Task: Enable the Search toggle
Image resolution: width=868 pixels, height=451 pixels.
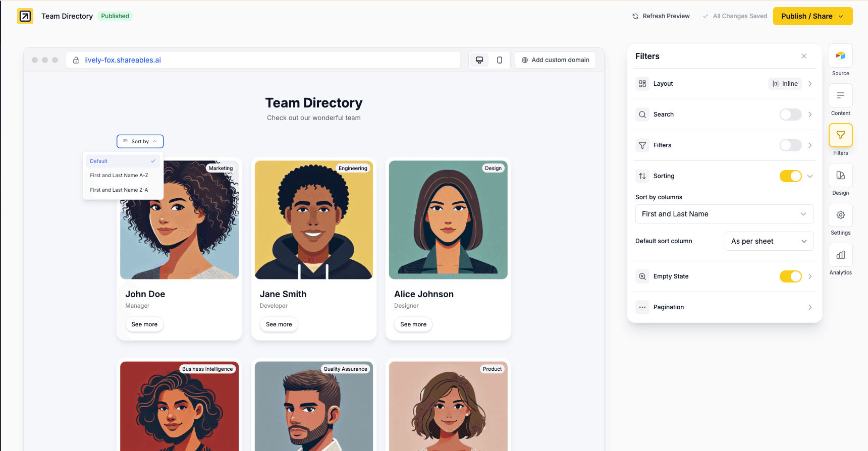Action: [790, 115]
